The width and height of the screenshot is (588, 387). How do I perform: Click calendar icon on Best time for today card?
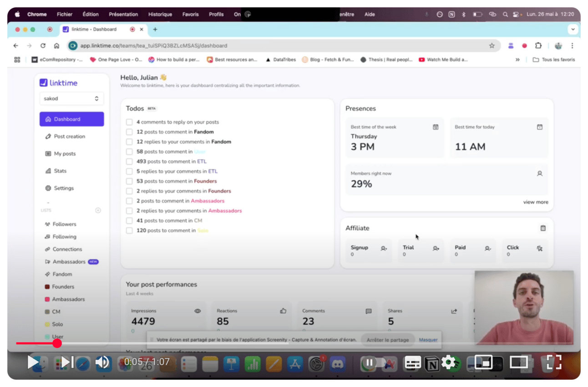[540, 127]
